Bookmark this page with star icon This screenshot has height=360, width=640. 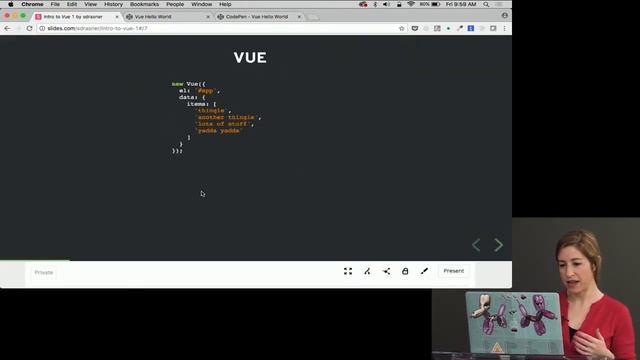(402, 28)
